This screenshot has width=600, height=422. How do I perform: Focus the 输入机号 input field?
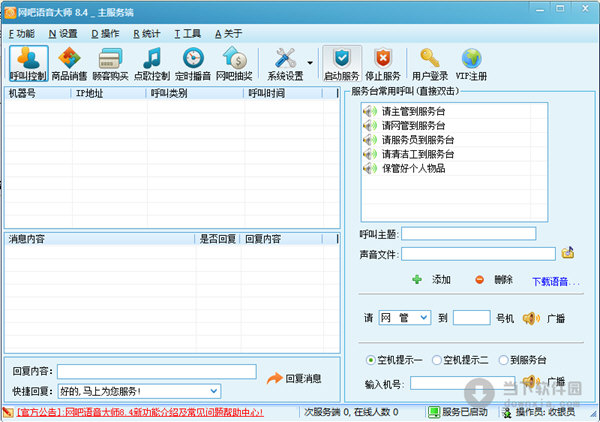(x=462, y=383)
